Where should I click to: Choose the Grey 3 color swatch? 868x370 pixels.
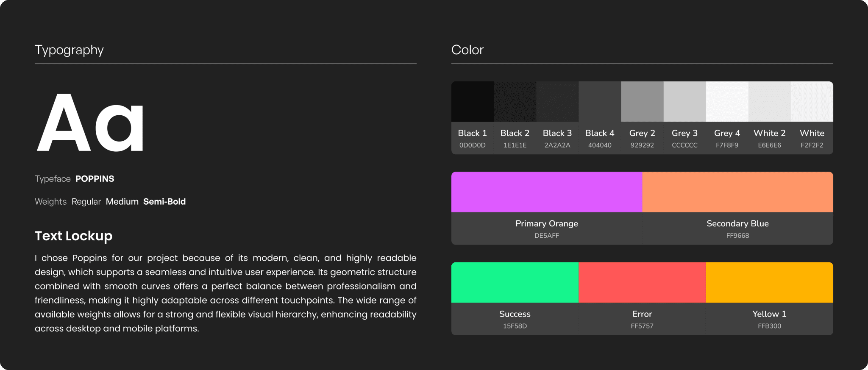684,102
